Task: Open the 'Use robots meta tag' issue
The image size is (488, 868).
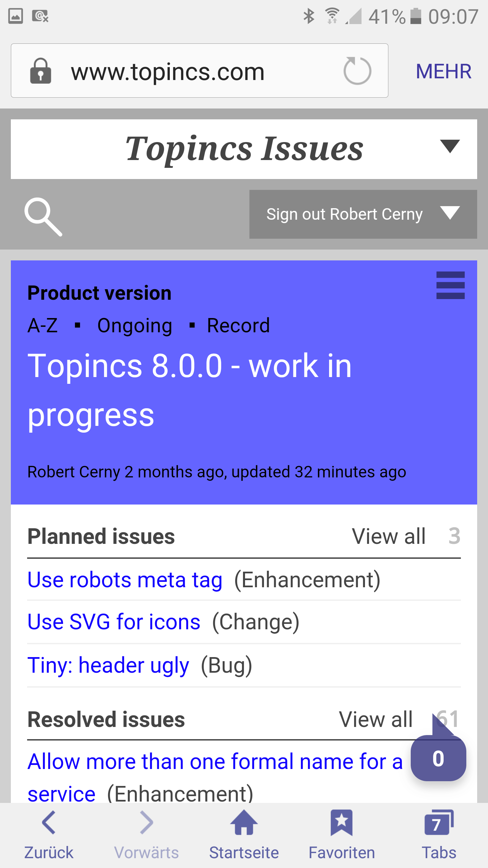Action: [x=125, y=580]
